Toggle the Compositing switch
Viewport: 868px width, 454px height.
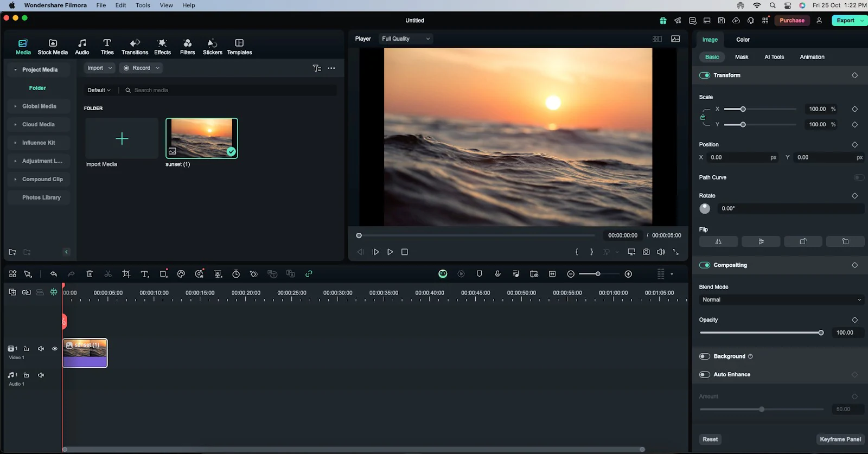coord(705,265)
